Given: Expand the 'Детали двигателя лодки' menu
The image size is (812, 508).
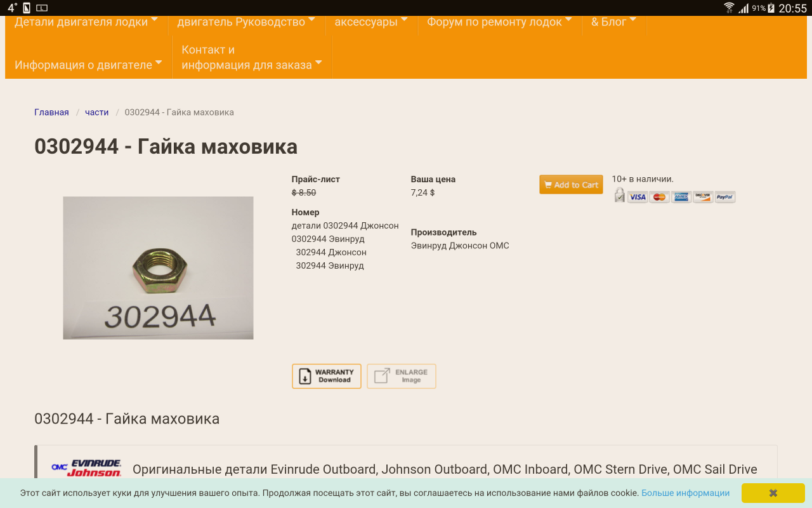Looking at the screenshot, I should (x=86, y=22).
